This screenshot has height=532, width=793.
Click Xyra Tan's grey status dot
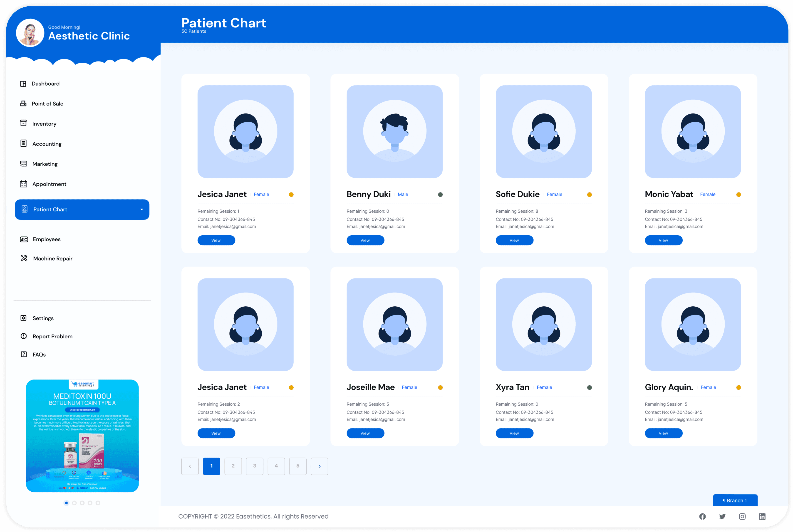pyautogui.click(x=589, y=387)
